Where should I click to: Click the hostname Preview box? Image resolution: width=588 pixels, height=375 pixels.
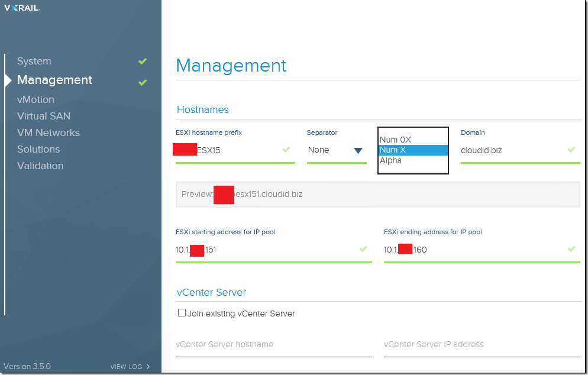[377, 194]
